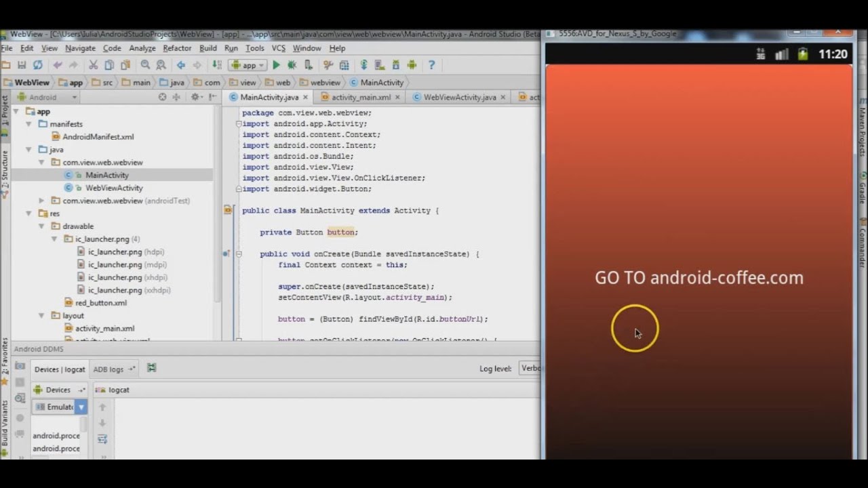Click the Copy icon in toolbar
The image size is (868, 488).
(x=109, y=65)
